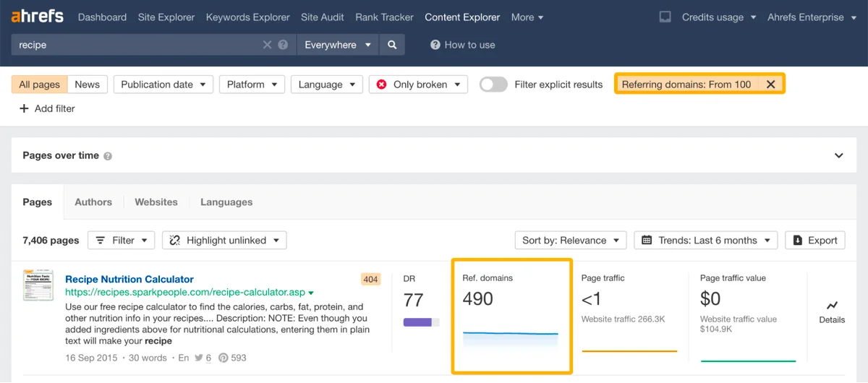The image size is (868, 383).
Task: Switch to the News option
Action: tap(88, 85)
